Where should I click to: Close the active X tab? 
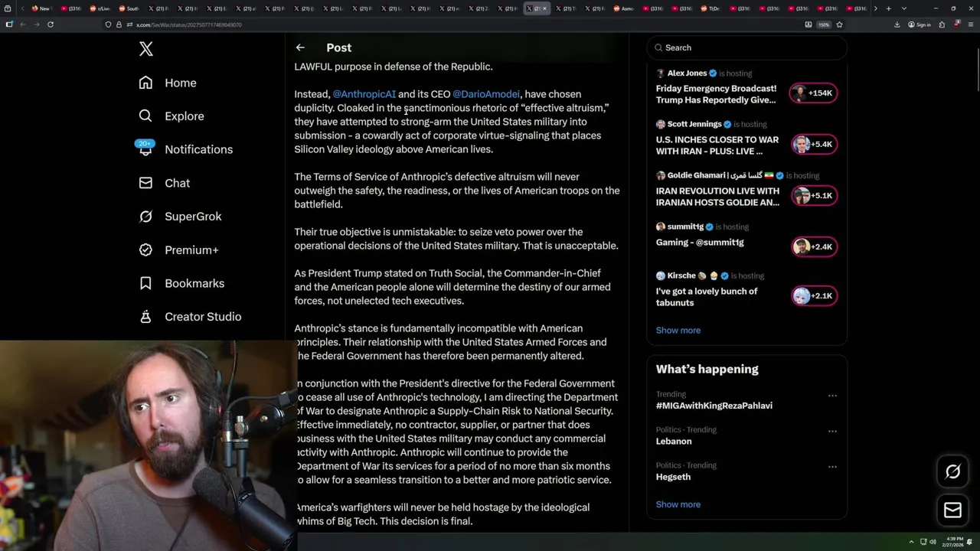click(x=546, y=8)
